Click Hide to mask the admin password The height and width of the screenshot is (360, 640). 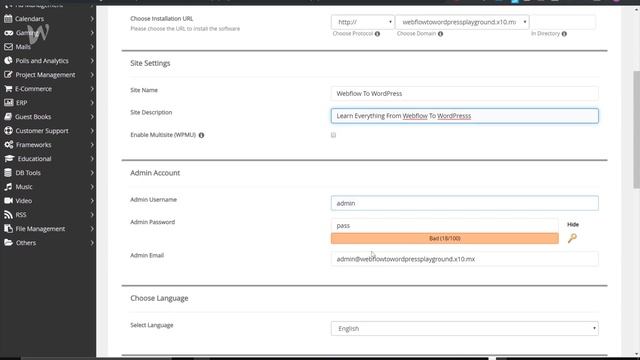pos(573,224)
